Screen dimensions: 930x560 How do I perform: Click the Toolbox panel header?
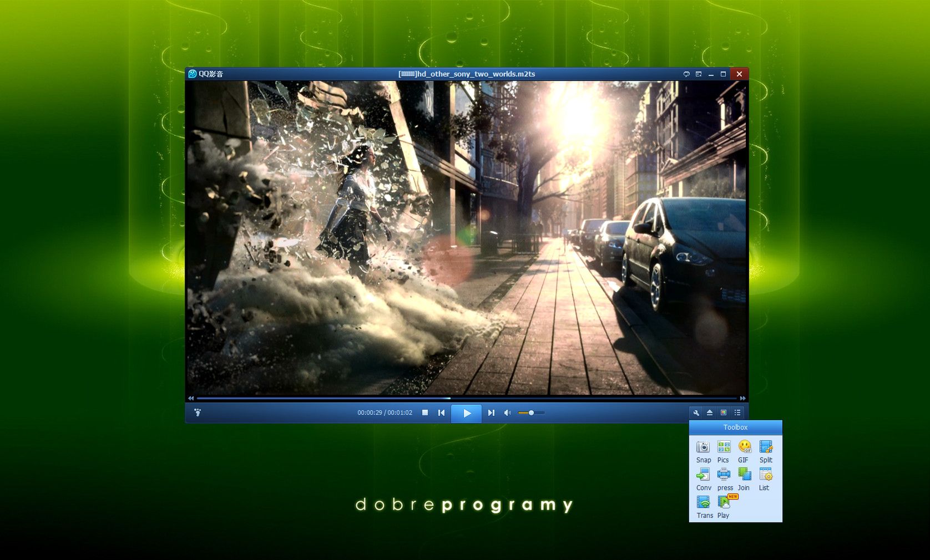(735, 427)
